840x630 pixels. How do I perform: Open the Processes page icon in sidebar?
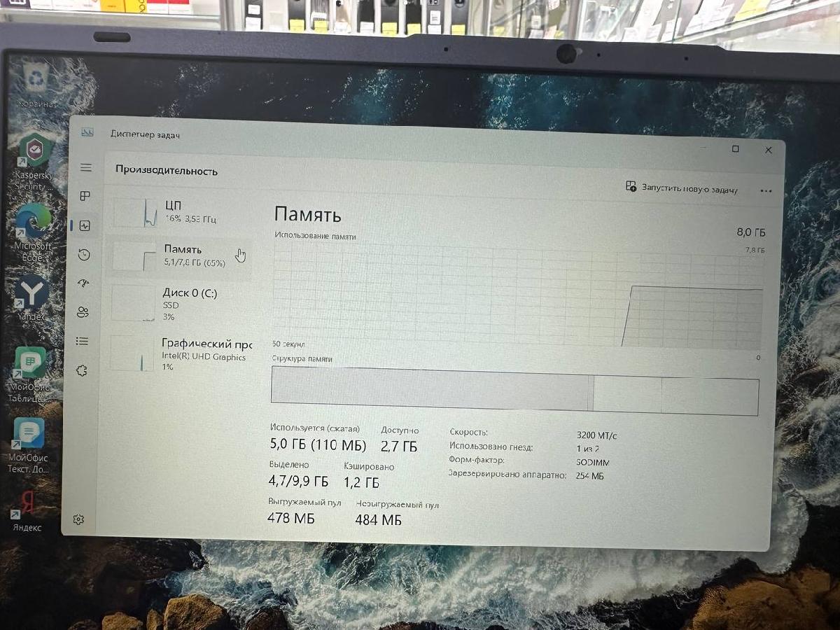pos(85,197)
